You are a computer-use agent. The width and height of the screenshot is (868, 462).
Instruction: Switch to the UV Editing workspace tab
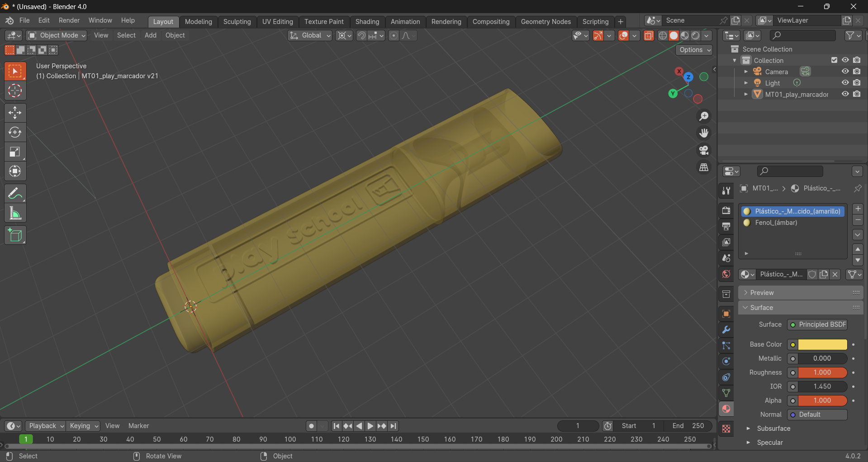point(278,22)
